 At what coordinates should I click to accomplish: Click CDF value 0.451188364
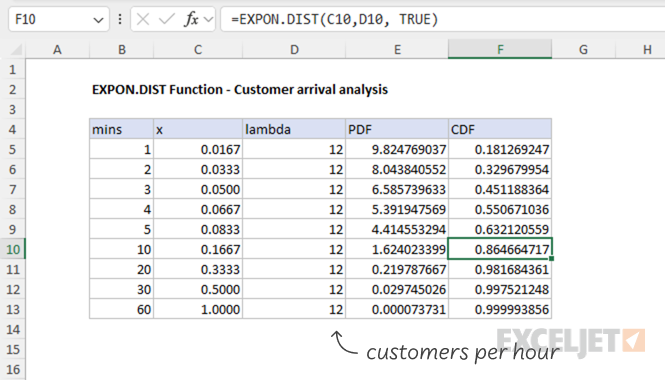pos(500,189)
